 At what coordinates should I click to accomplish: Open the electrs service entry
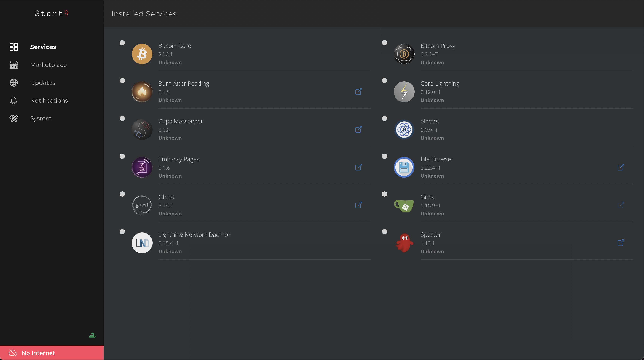429,121
